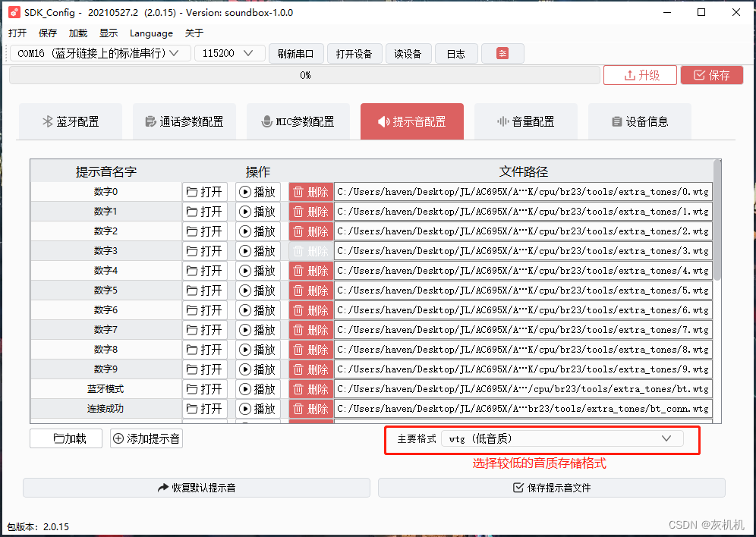Switch to the 音量配置 tab

coord(525,121)
